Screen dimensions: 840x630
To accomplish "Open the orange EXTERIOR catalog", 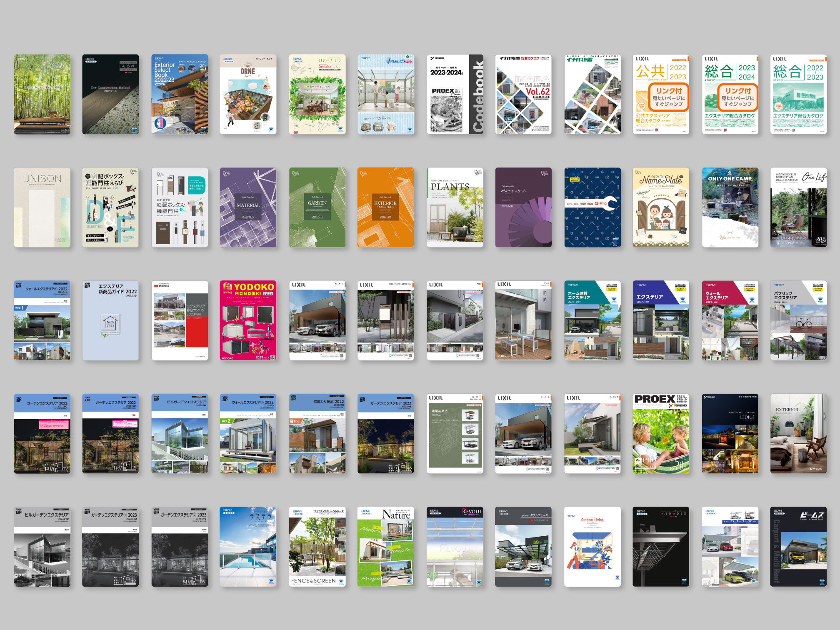I will (385, 207).
